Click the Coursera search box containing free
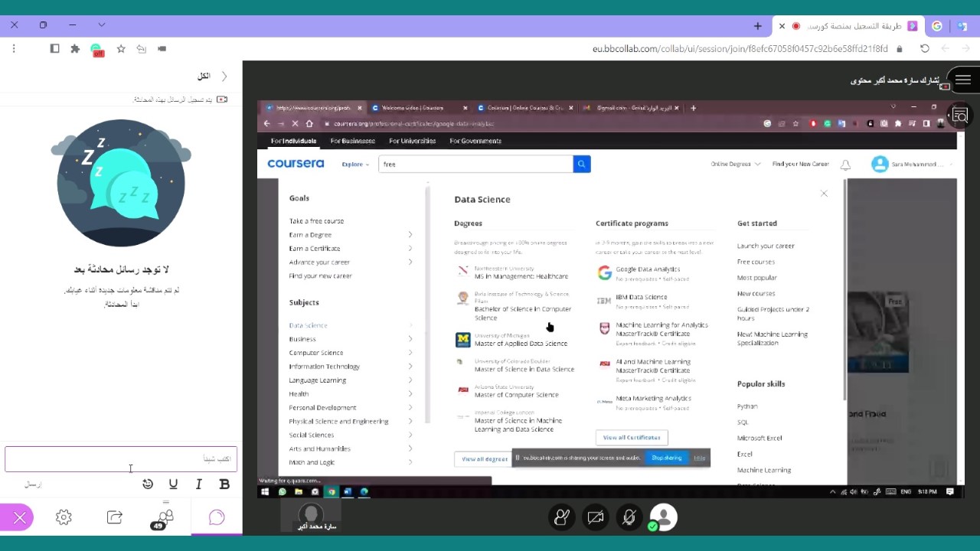Viewport: 980px width, 551px height. [475, 164]
